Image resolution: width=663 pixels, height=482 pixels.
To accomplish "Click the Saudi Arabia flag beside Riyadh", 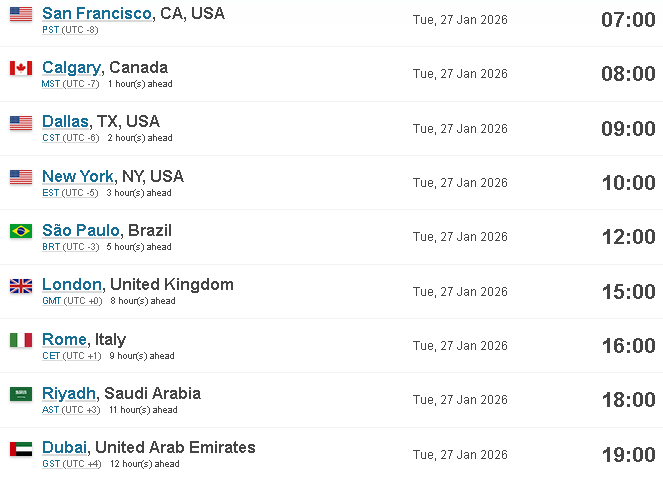I will [21, 394].
